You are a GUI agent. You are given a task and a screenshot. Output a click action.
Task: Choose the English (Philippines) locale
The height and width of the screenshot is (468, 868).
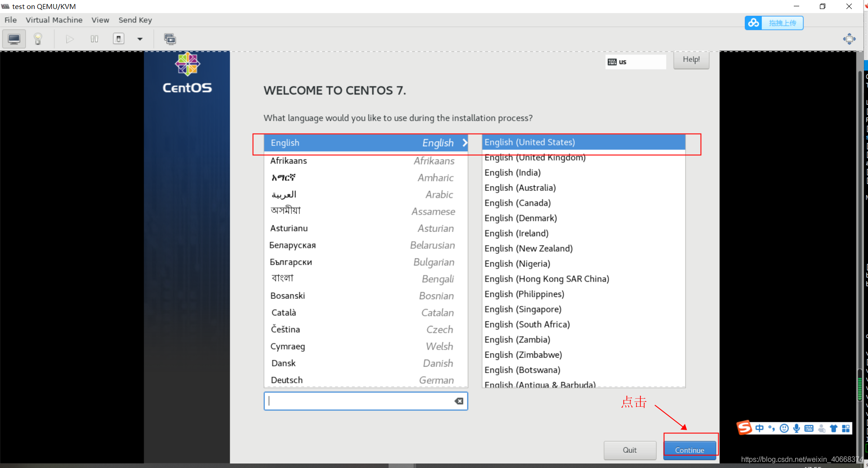tap(584, 294)
